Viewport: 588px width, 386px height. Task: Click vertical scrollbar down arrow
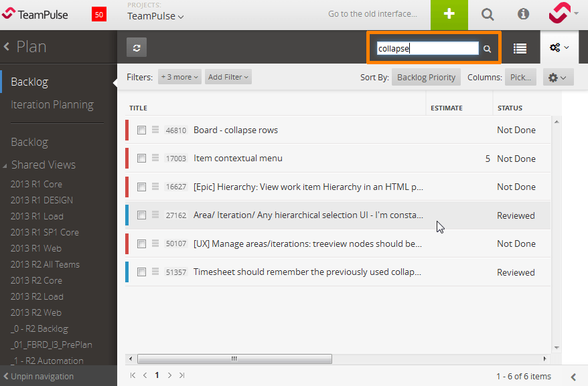coord(557,348)
